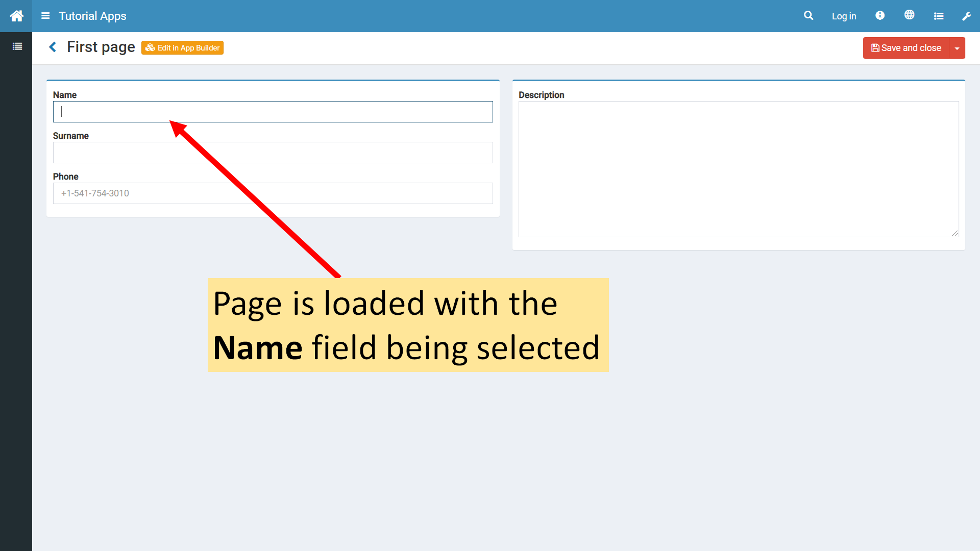
Task: Open the wrench settings icon
Action: point(966,16)
